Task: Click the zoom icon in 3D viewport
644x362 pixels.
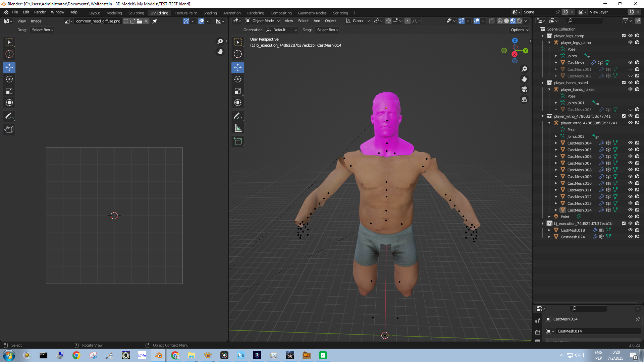Action: coord(524,69)
